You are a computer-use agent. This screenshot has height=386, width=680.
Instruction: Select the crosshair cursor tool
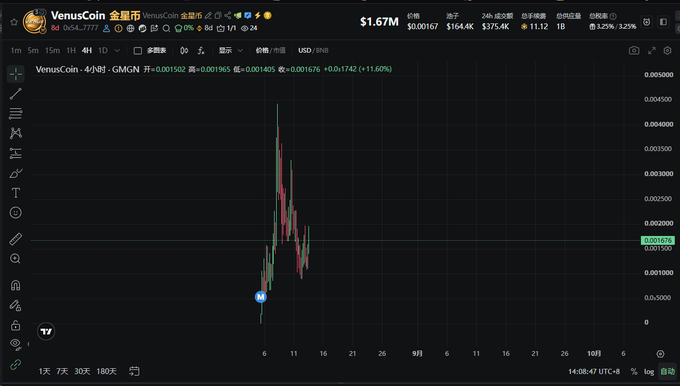pos(16,74)
